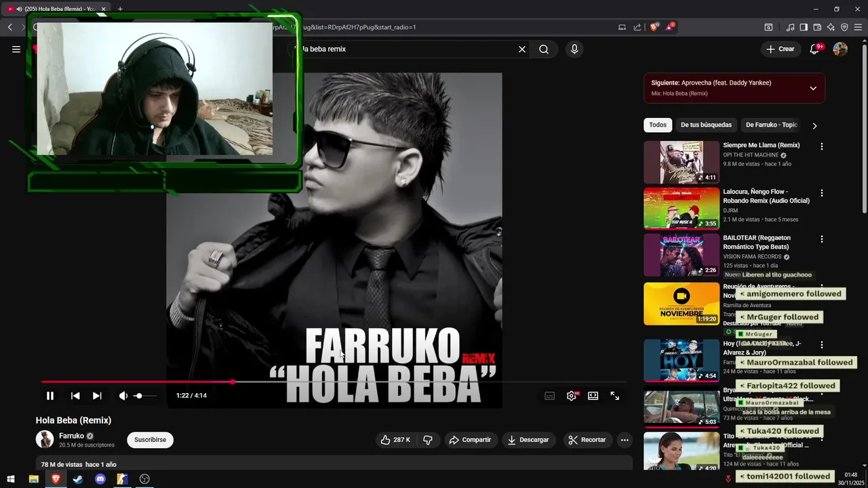Open the Farruko channel name link
The height and width of the screenshot is (488, 868).
(x=71, y=436)
